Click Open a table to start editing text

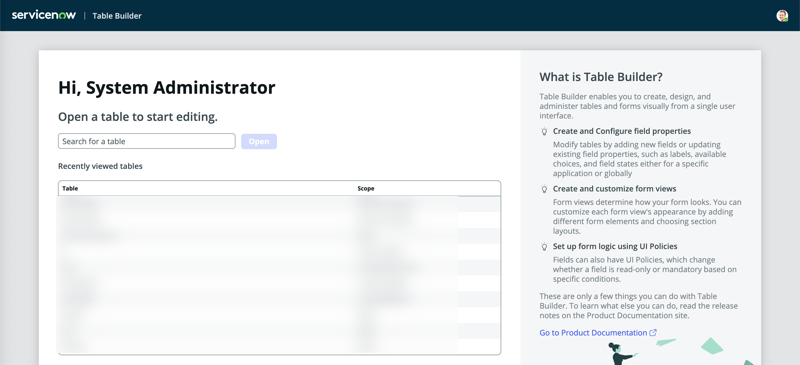click(x=138, y=117)
